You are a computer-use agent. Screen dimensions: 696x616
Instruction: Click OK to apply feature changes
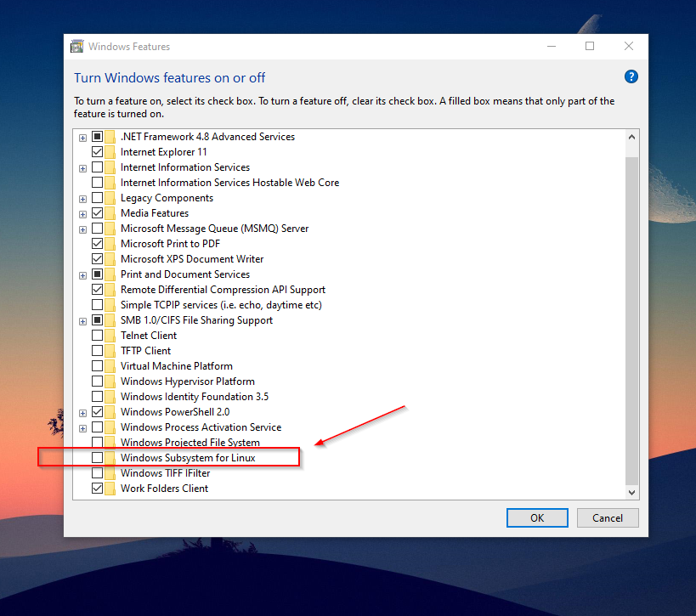tap(537, 518)
